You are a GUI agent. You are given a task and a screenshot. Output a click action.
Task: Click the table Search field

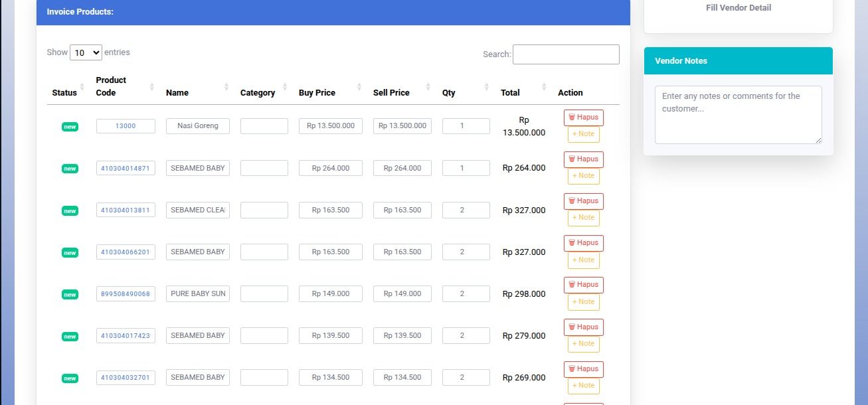pos(566,54)
